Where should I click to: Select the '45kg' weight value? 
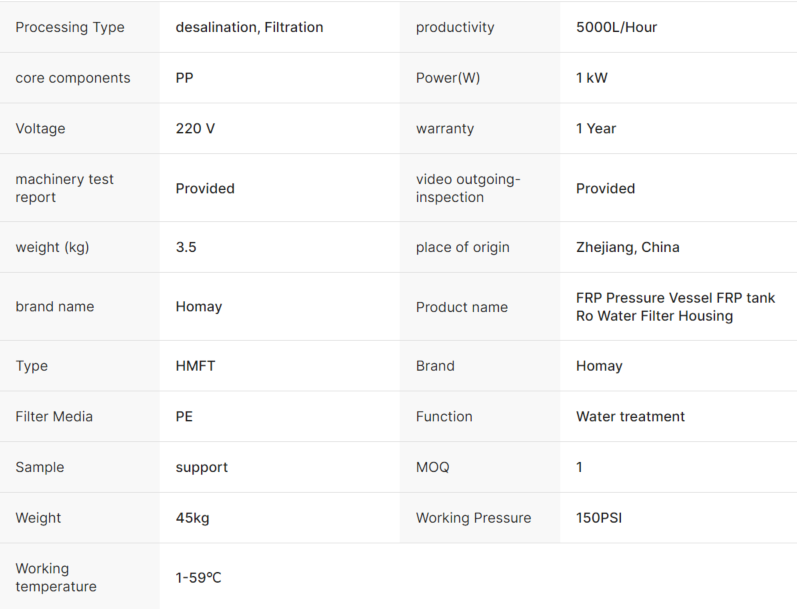tap(192, 518)
